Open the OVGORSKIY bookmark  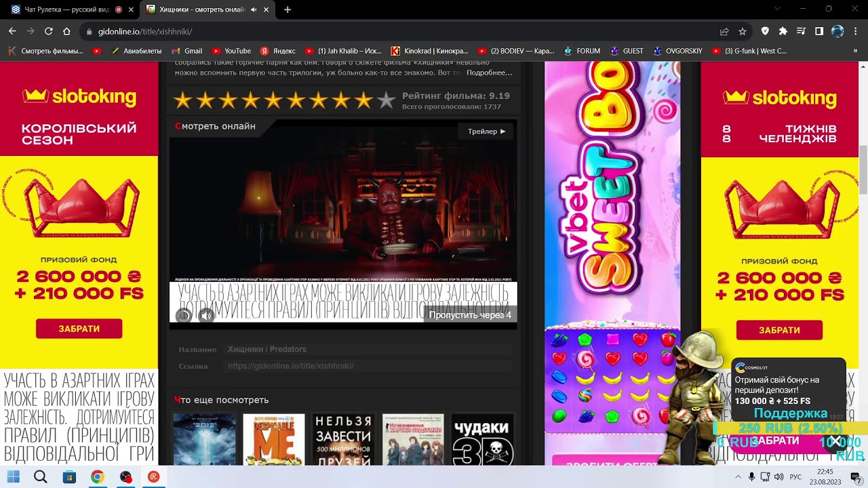pos(677,51)
